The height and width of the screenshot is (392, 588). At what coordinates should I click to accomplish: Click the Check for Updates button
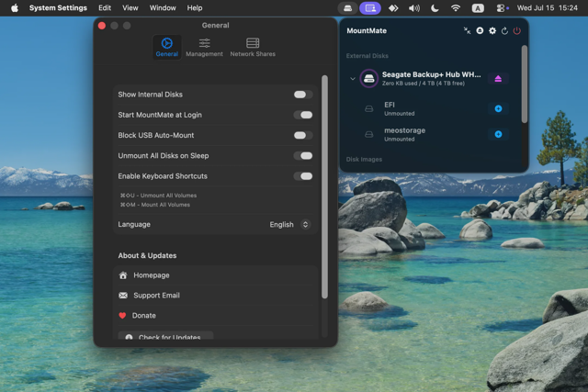coord(165,336)
